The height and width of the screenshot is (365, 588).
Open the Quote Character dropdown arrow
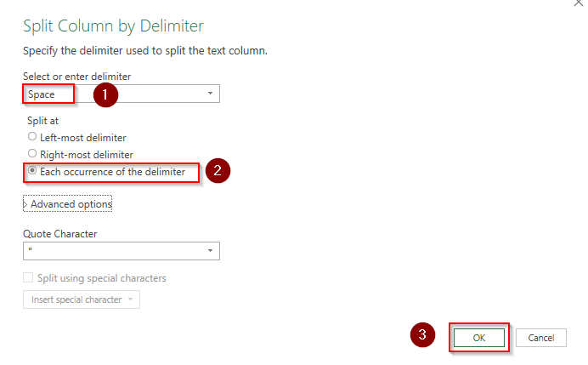pyautogui.click(x=210, y=250)
